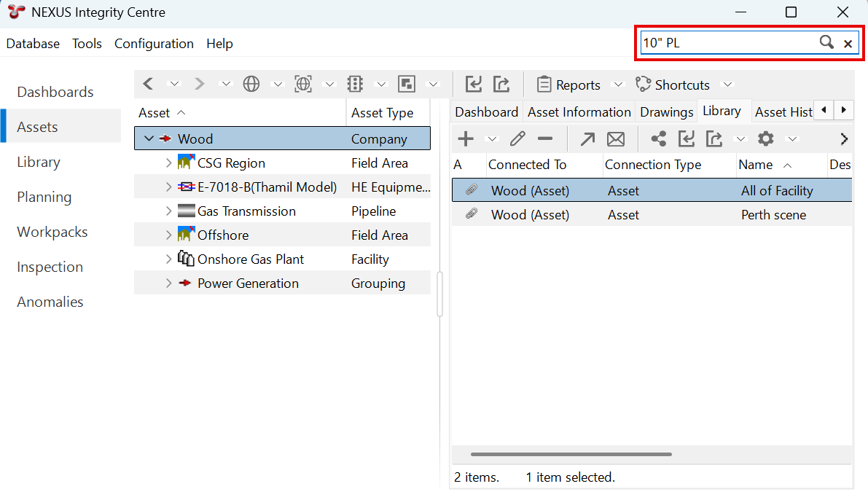
Task: Click the forward navigation arrow
Action: [199, 84]
